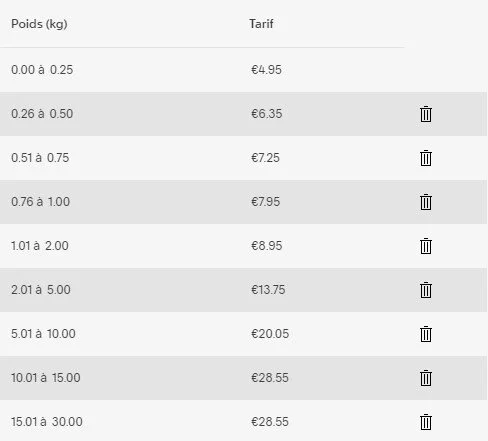Image resolution: width=488 pixels, height=441 pixels.
Task: Delete the 5.01 à 10.00 weight rate
Action: 426,334
